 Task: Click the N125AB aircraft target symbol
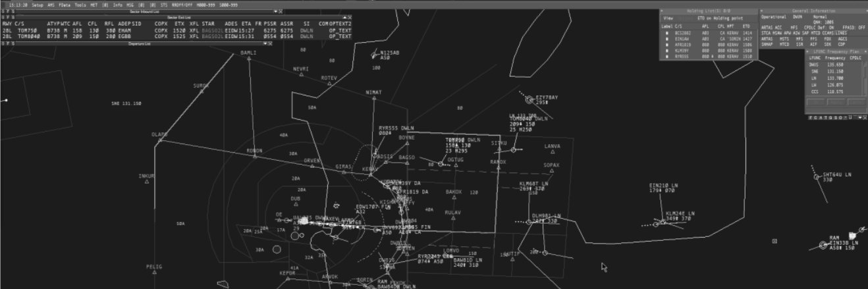[375, 55]
